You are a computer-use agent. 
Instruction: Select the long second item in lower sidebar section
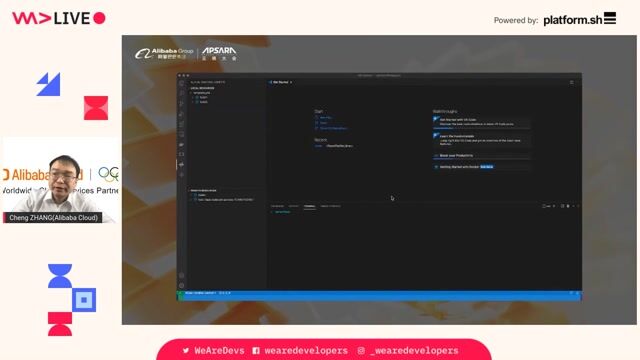tap(227, 200)
